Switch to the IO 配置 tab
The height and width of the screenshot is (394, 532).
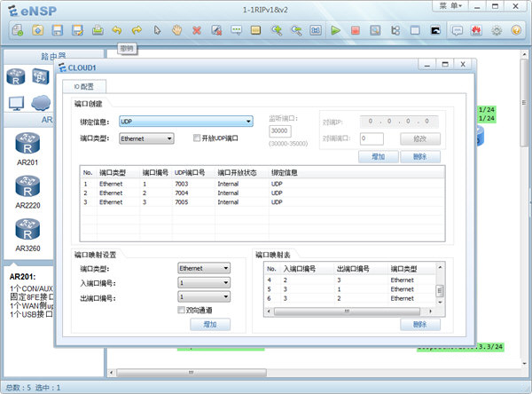coord(85,87)
